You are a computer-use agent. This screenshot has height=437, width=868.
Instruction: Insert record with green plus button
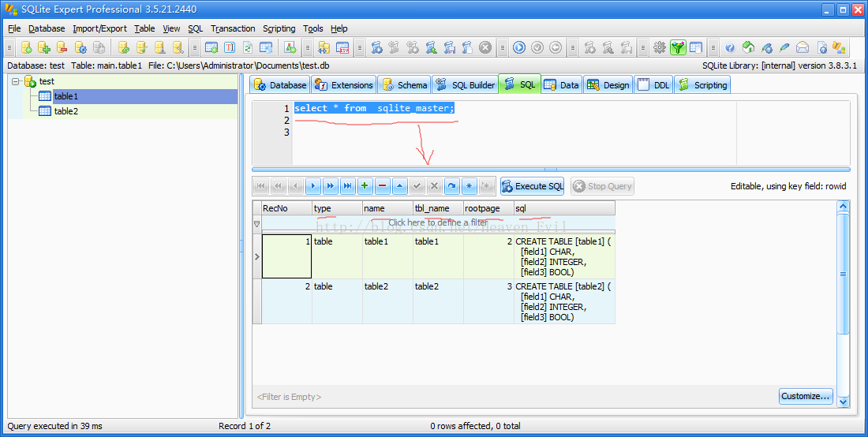point(365,186)
